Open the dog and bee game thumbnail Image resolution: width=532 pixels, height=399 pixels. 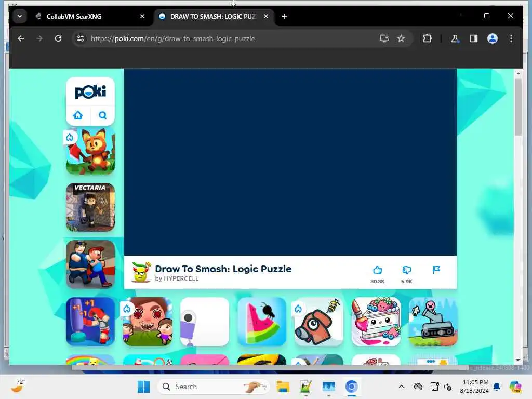coord(319,322)
